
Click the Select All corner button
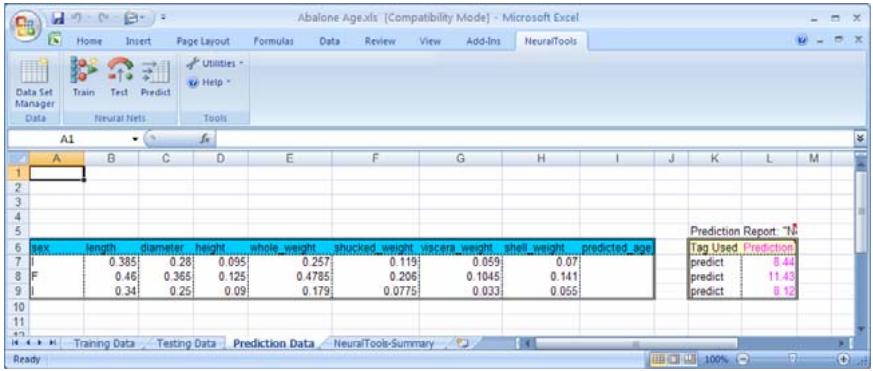point(20,159)
